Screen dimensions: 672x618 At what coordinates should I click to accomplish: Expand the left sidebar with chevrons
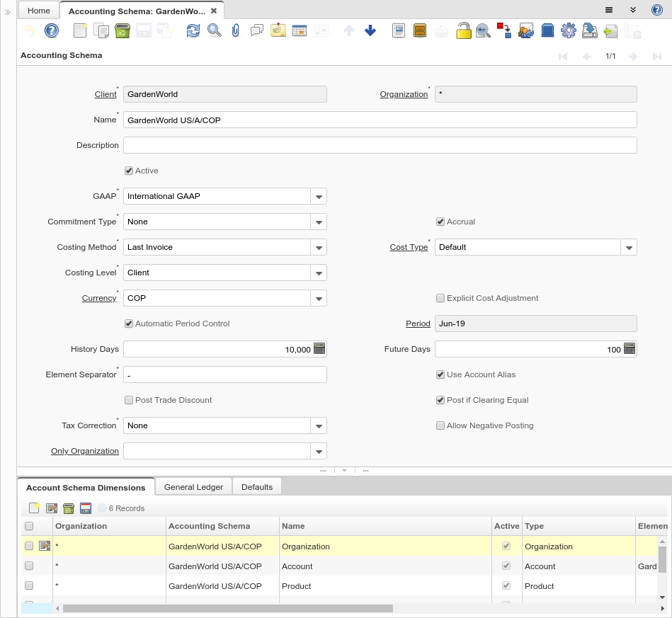7,12
